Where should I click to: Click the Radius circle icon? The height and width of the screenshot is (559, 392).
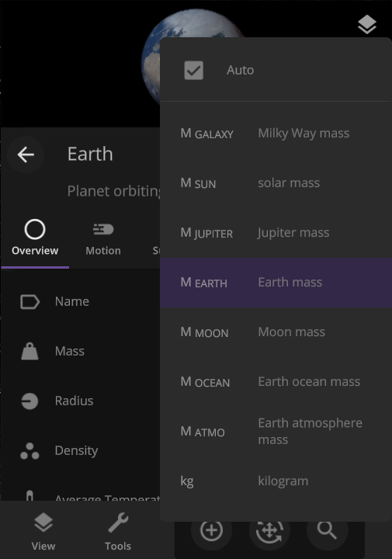29,401
